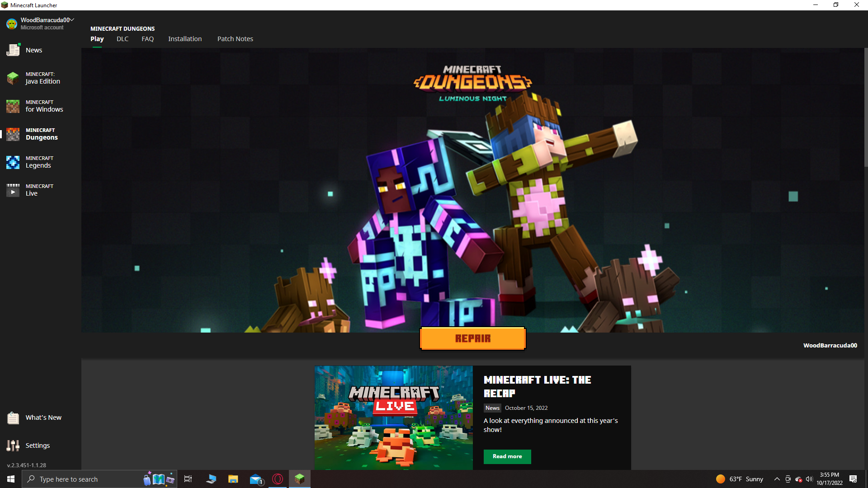Open Minecraft for Windows dirt block icon

pyautogui.click(x=13, y=106)
